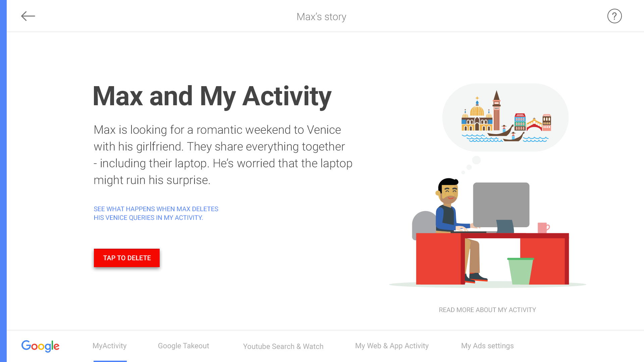Click the blue vertical bar on the left edge

(3, 181)
